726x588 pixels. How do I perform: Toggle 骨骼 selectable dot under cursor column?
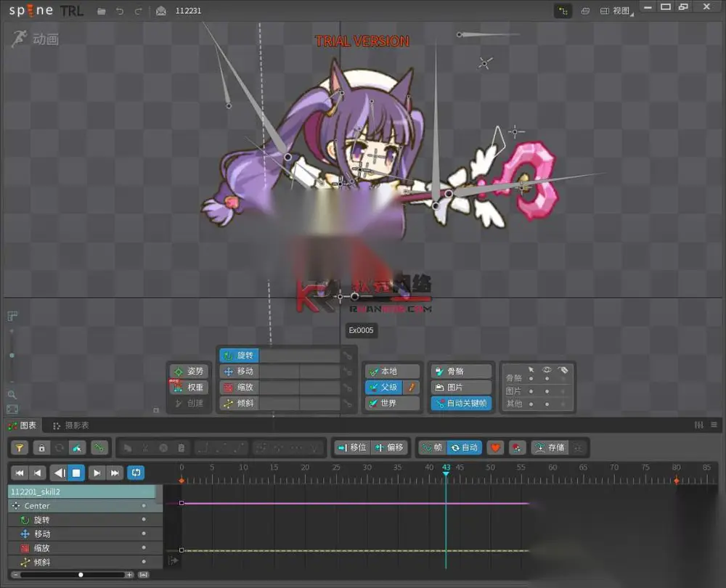pyautogui.click(x=531, y=379)
